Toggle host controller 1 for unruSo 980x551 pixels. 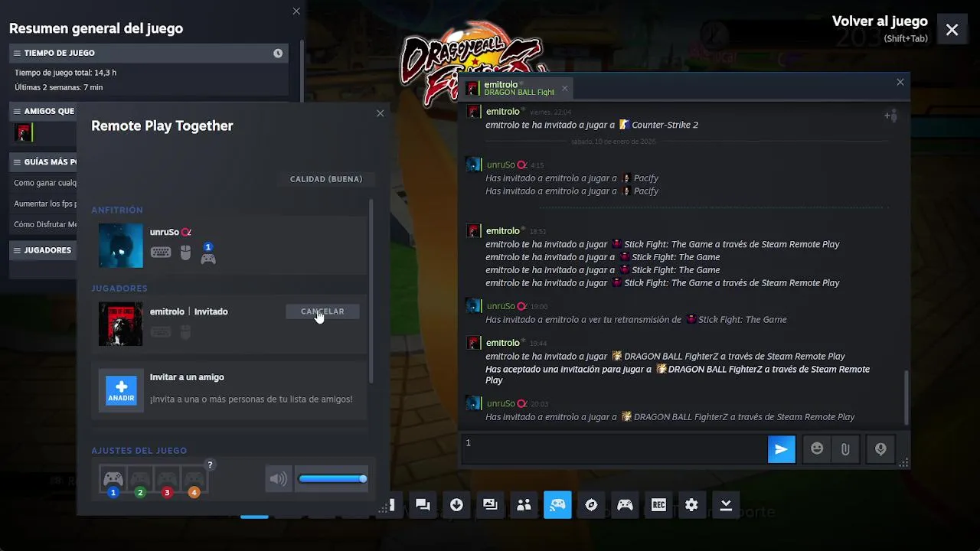point(208,253)
